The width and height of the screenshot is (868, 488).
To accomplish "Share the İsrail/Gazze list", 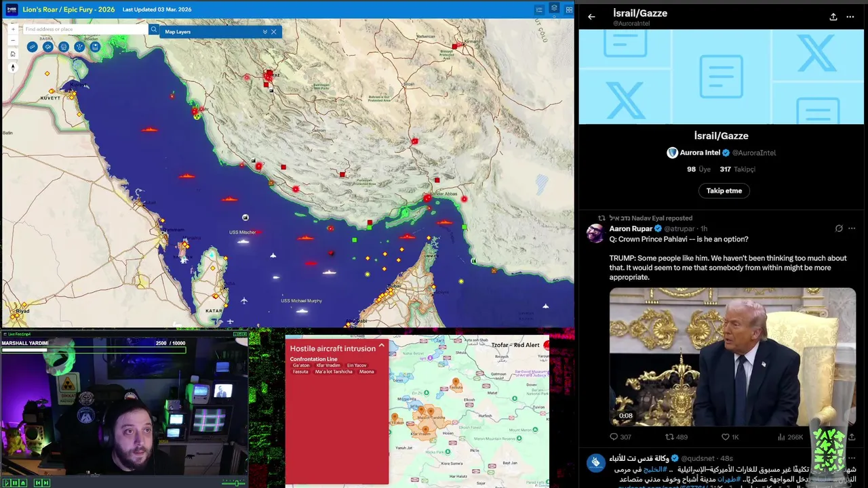I will click(833, 17).
